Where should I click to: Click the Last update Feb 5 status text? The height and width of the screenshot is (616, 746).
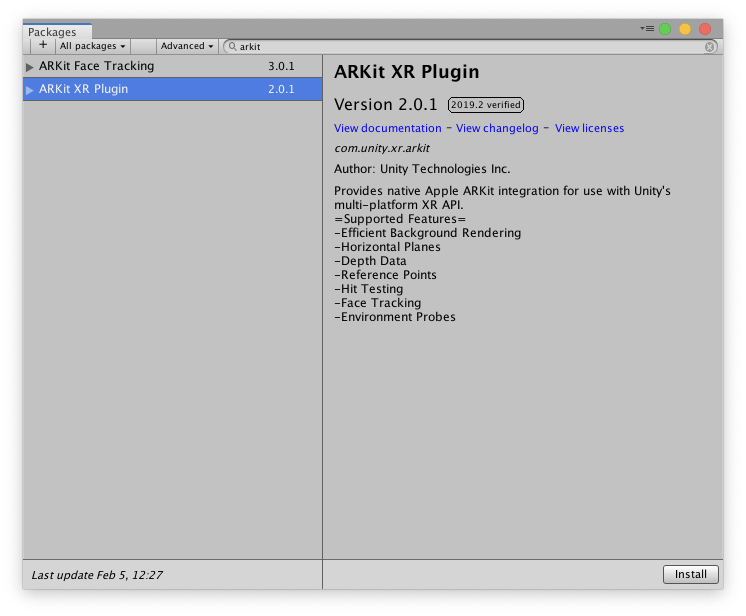[x=97, y=575]
